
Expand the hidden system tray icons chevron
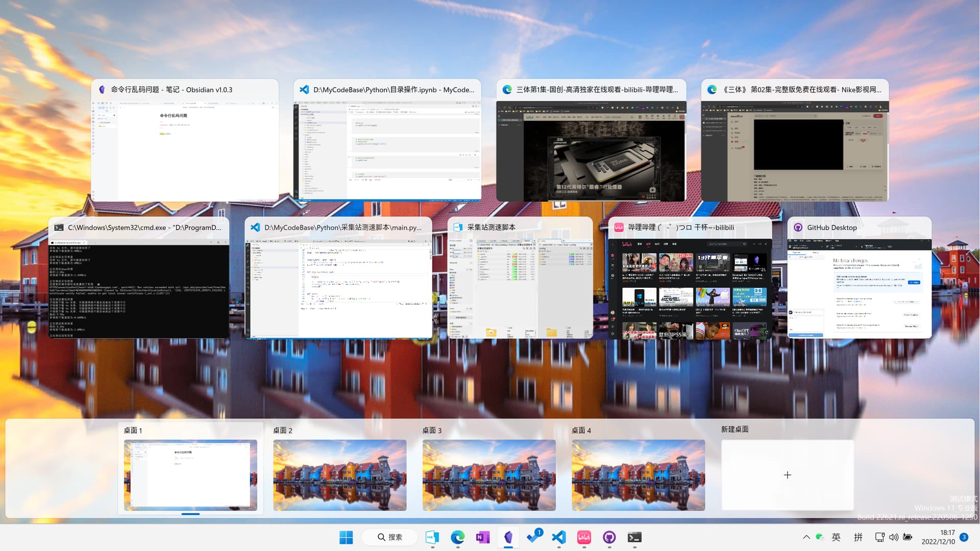coord(806,537)
